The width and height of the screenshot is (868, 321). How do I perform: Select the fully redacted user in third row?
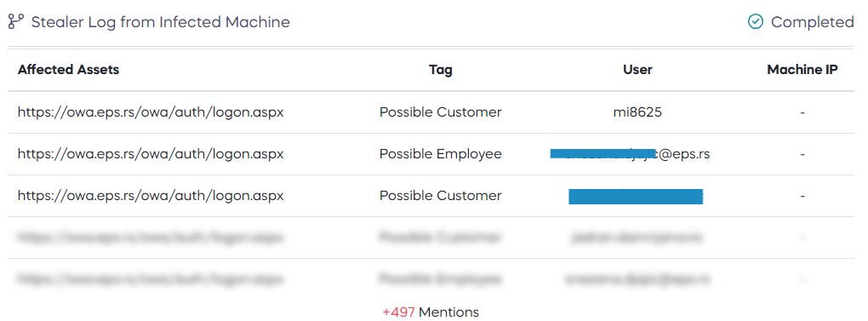pyautogui.click(x=636, y=196)
